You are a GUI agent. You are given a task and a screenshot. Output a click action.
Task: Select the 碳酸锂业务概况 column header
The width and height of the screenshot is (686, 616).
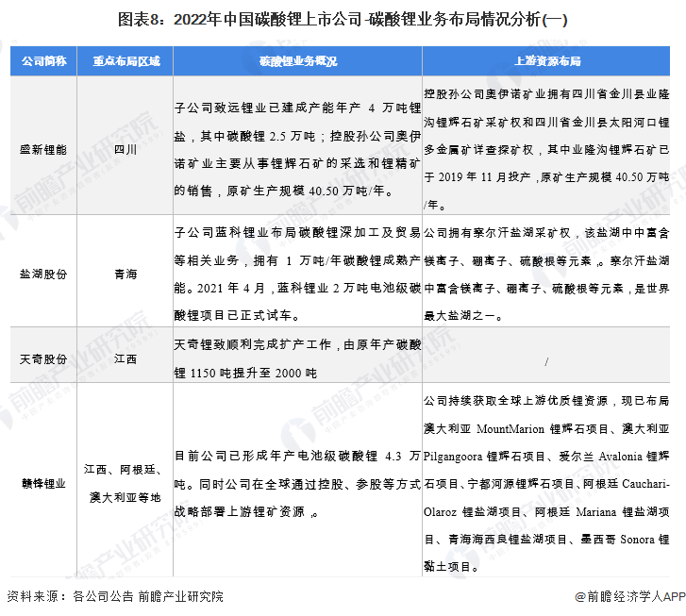coord(298,61)
